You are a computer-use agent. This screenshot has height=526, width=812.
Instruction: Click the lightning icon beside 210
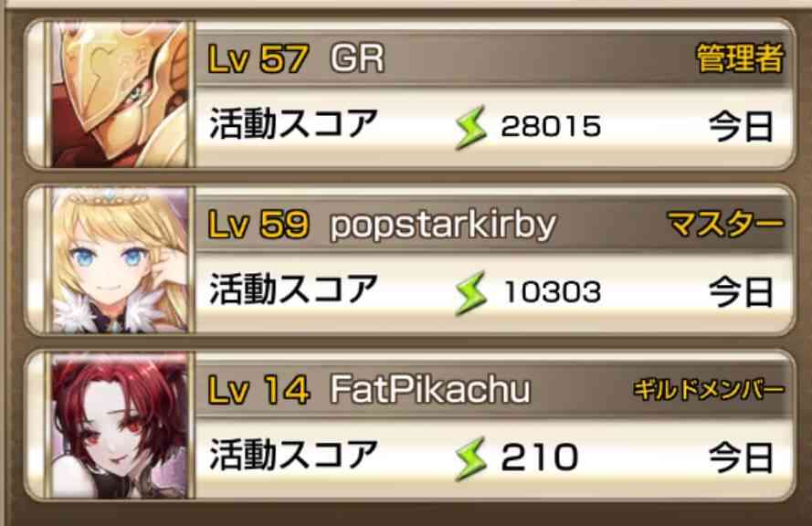click(x=470, y=458)
